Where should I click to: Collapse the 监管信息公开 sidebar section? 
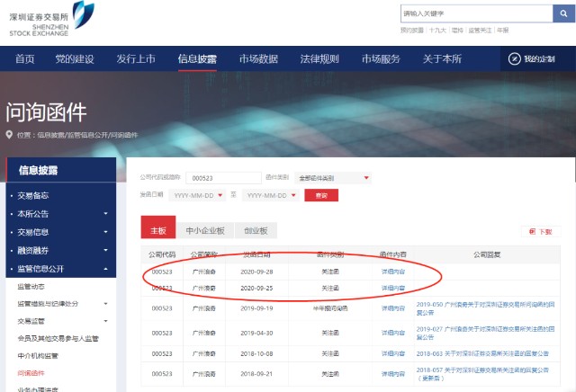[x=105, y=268]
